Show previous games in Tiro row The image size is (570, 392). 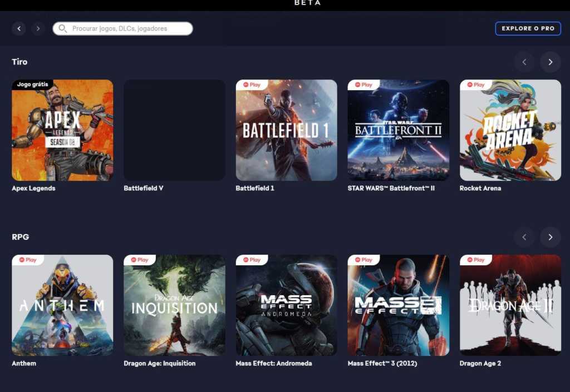(x=524, y=62)
